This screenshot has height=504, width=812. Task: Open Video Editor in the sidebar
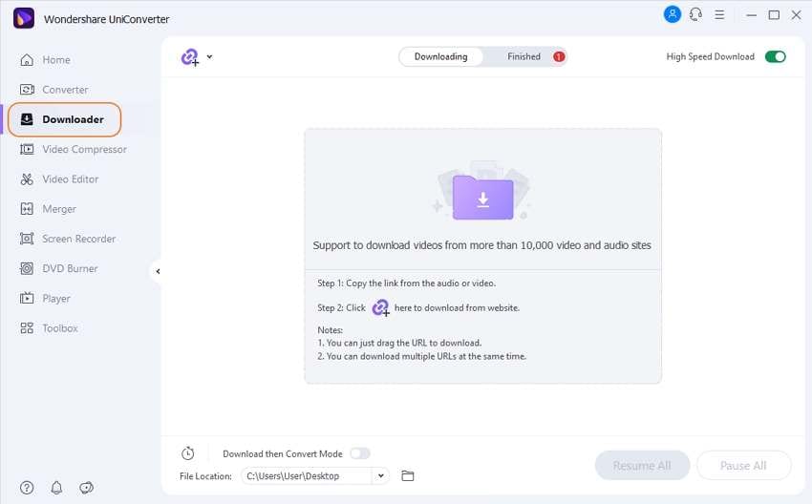pyautogui.click(x=59, y=179)
